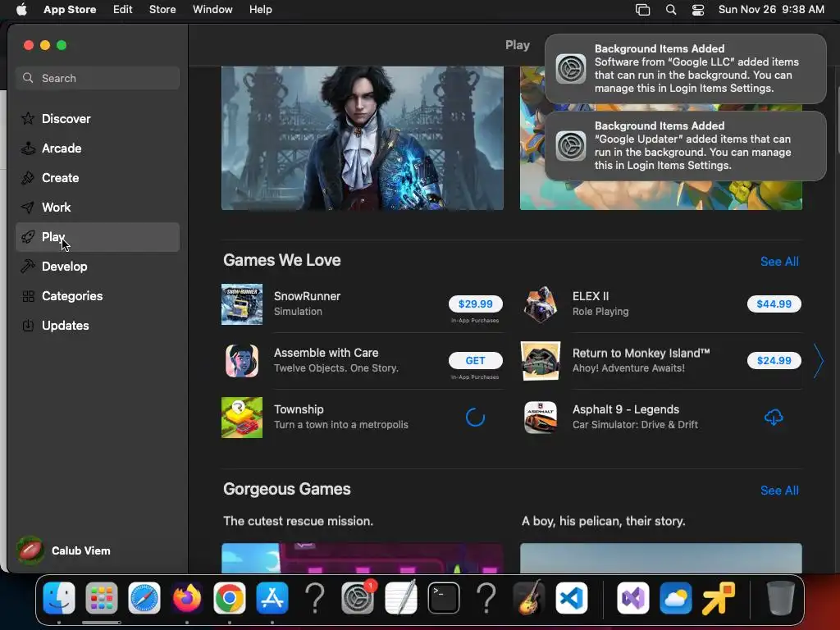Open Launchpad from the Dock

[x=102, y=598]
